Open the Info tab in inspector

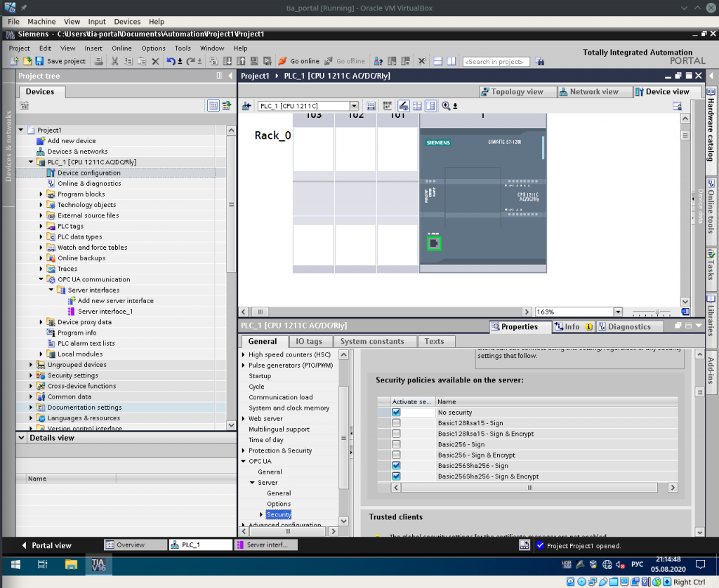tap(573, 327)
